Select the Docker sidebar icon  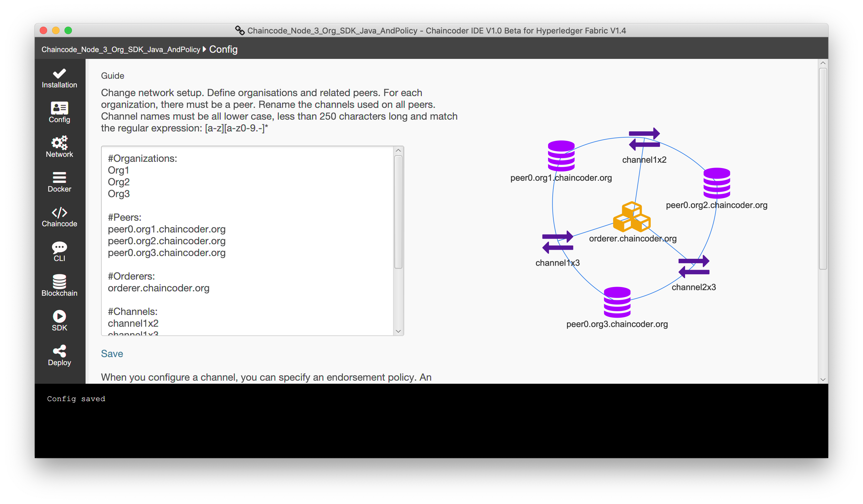click(59, 182)
